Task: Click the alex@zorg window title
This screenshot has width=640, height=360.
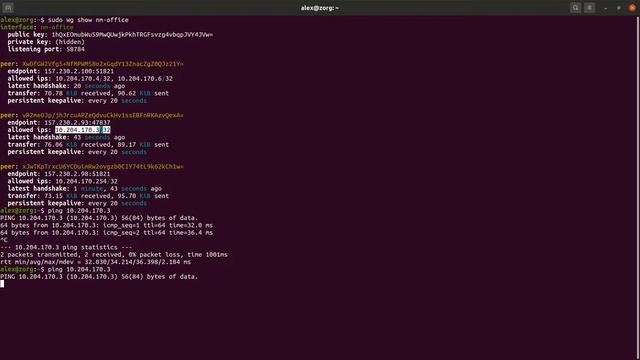Action: [320, 8]
